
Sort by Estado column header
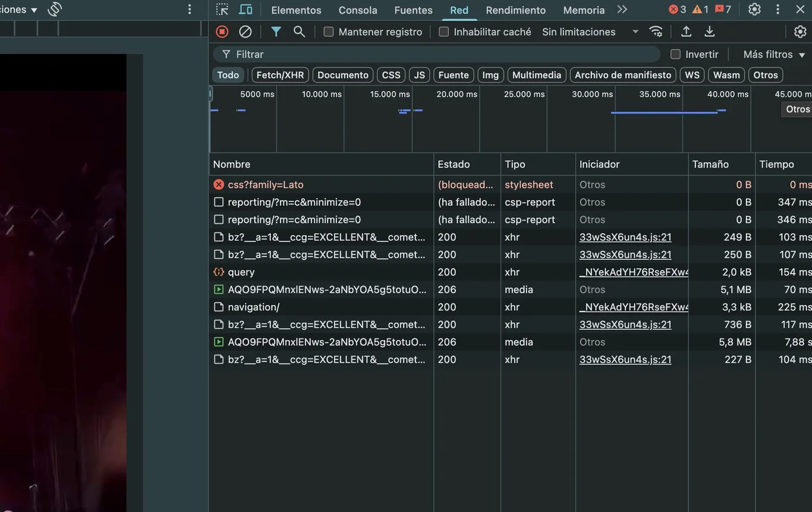tap(467, 164)
